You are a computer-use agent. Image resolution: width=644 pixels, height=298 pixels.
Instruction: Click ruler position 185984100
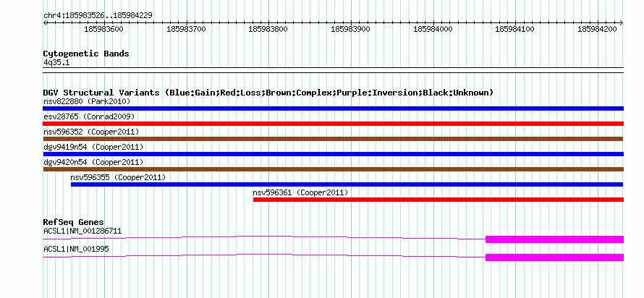coord(515,29)
